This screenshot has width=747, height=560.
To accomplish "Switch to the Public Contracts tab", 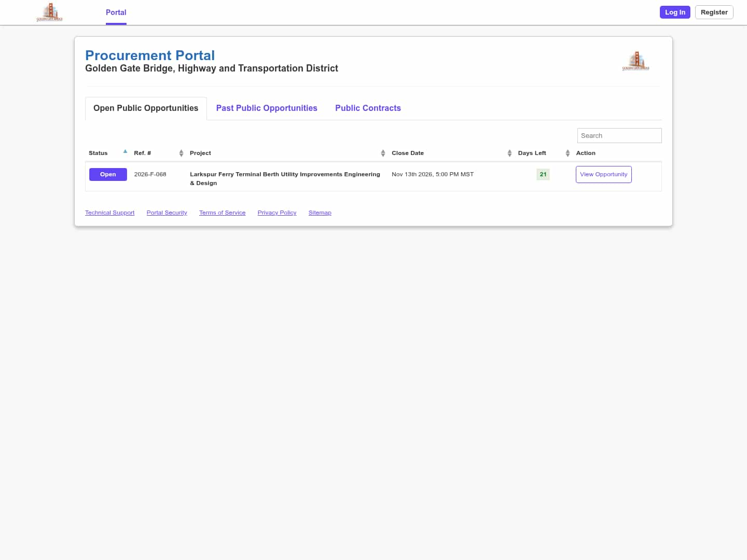I will tap(368, 108).
